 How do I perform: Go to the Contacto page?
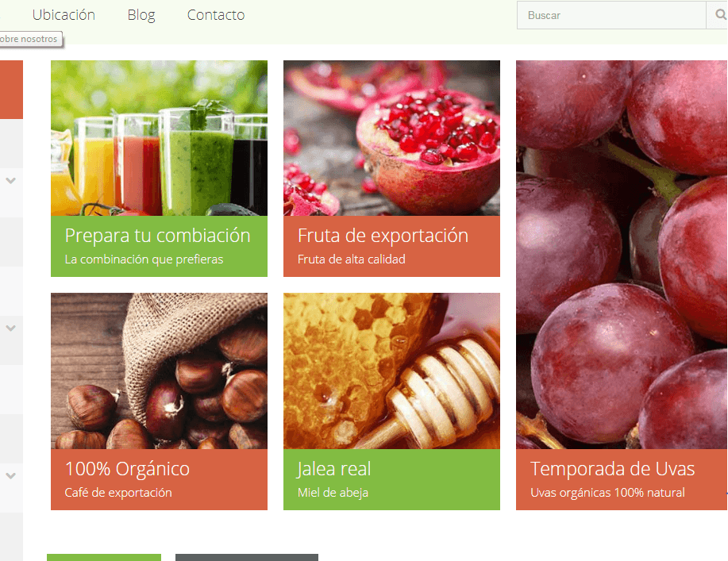pos(216,15)
